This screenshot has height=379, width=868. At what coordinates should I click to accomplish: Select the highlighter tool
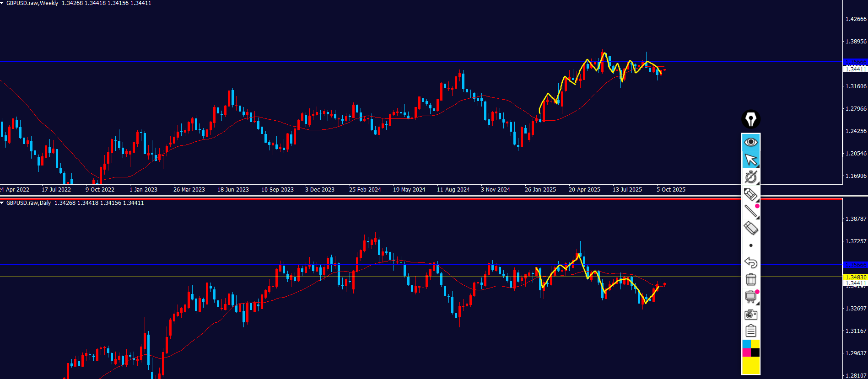tap(750, 194)
